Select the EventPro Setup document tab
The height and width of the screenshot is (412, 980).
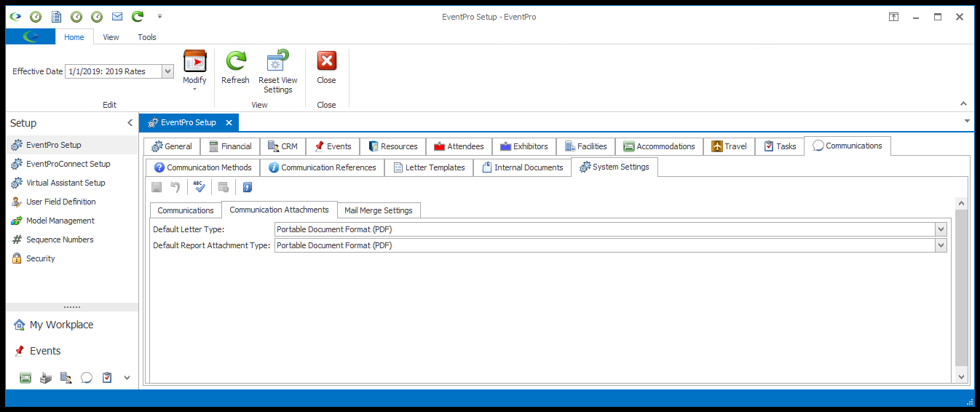tap(188, 123)
